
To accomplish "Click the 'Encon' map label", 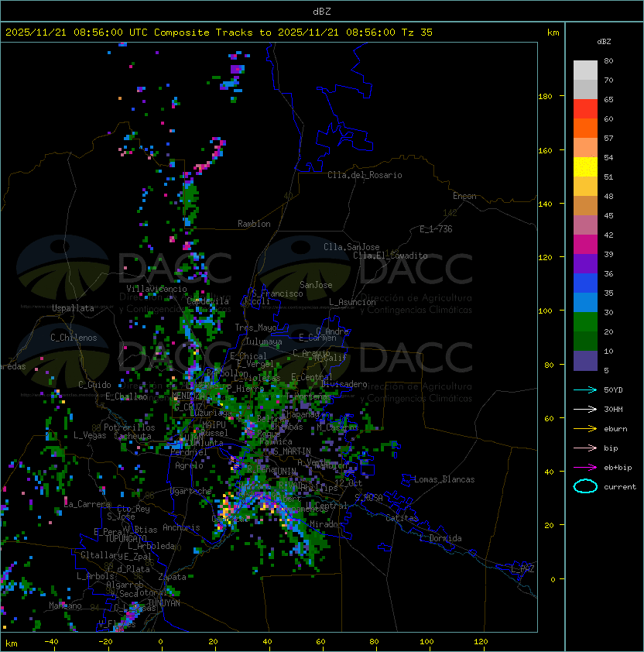I will tap(464, 196).
